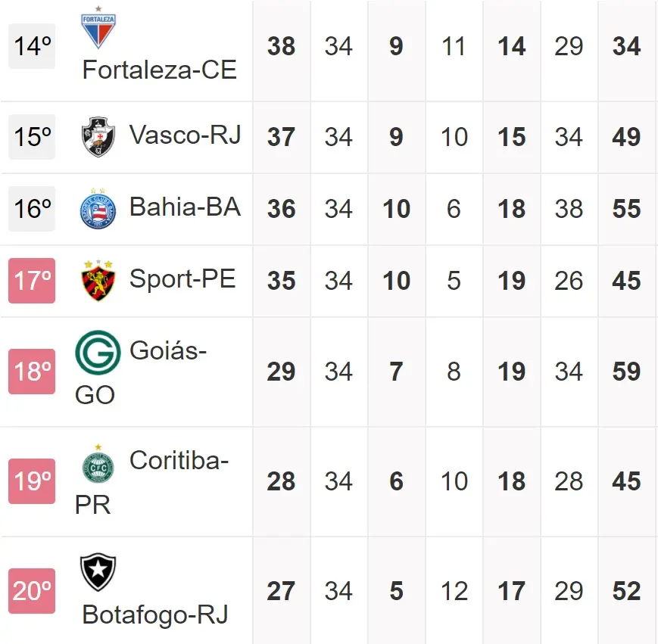658x644 pixels.
Task: Click the red 18º relegation badge
Action: pyautogui.click(x=32, y=372)
